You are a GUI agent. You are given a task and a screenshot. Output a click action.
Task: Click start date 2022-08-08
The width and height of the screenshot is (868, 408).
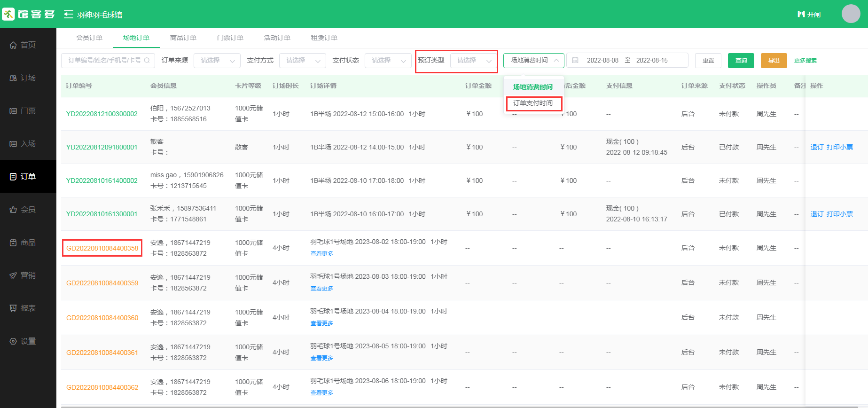(x=602, y=60)
